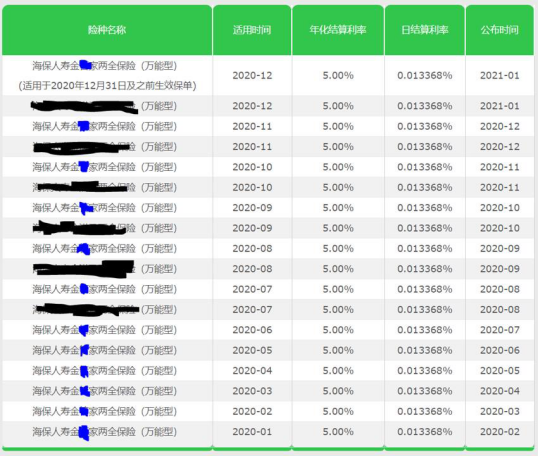The width and height of the screenshot is (538, 456).
Task: Select 适用时间 2020-08 in the blacked-out-name row
Action: pos(252,269)
